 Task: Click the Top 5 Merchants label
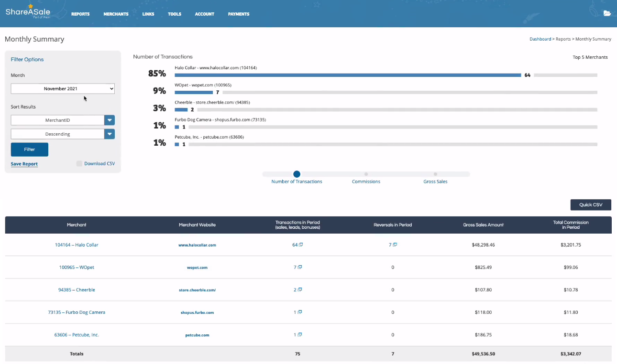tap(590, 57)
